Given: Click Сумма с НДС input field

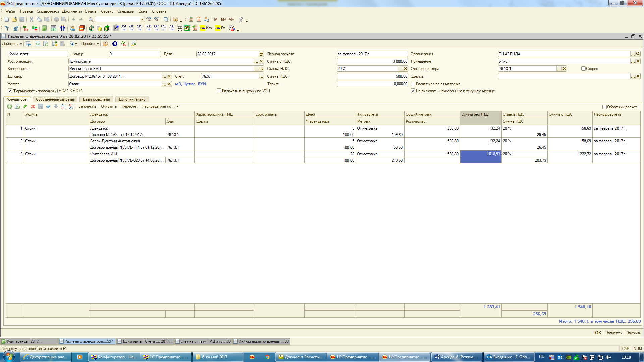Looking at the screenshot, I should click(372, 61).
